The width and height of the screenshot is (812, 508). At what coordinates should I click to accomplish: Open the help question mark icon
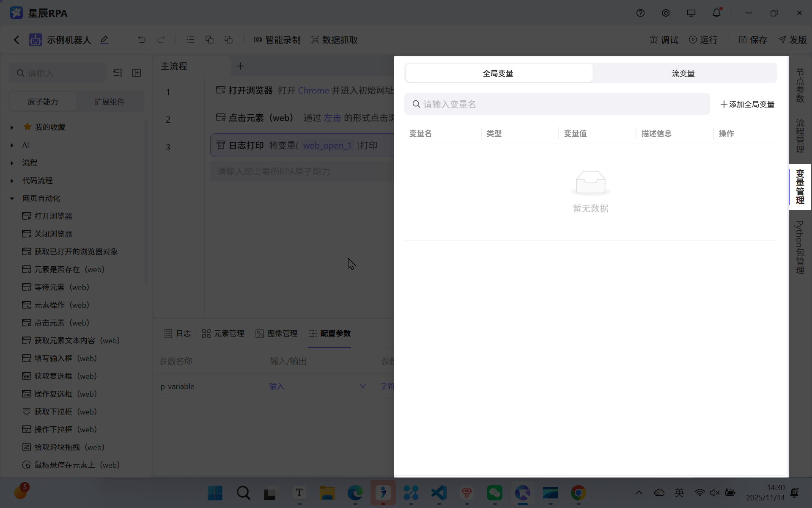coord(640,13)
